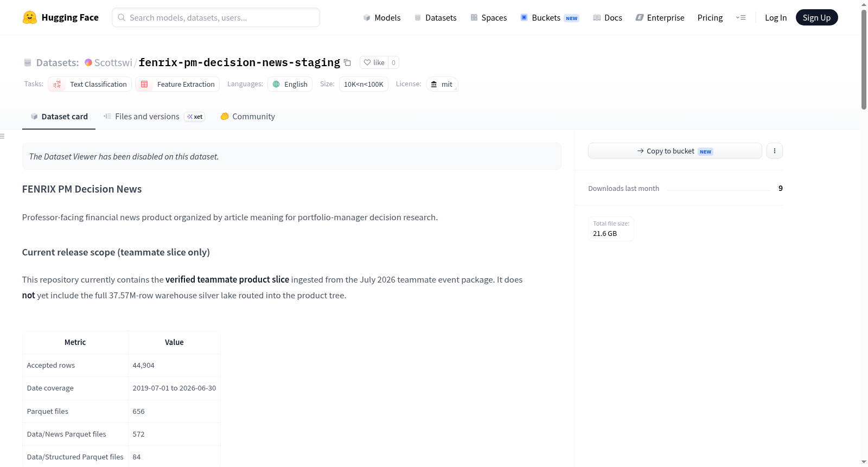The image size is (868, 467).
Task: Open the Pricing page
Action: coord(710,17)
